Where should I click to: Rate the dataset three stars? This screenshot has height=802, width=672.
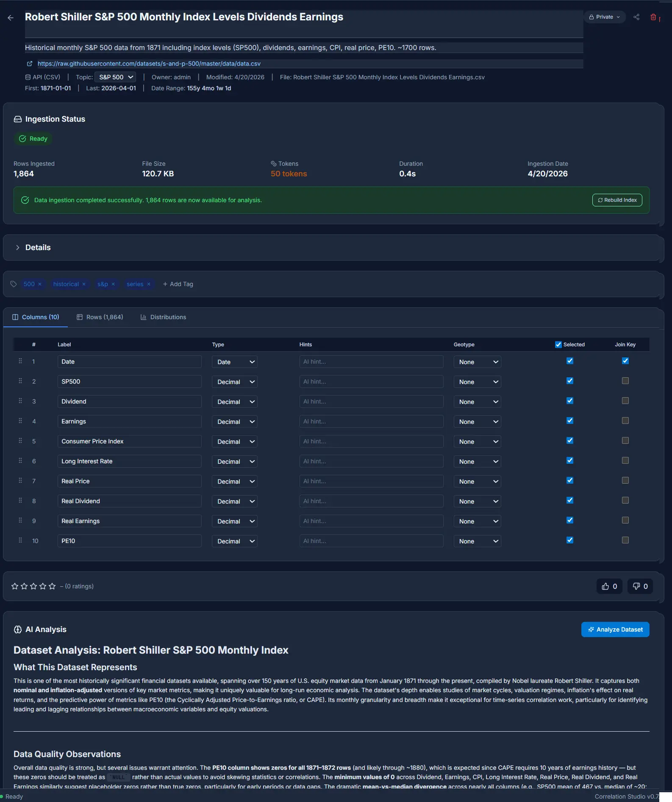[33, 586]
